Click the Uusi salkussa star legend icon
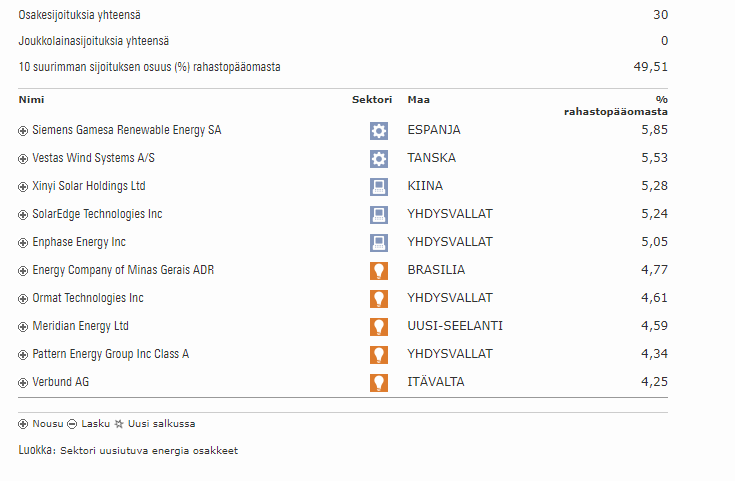 pyautogui.click(x=119, y=424)
